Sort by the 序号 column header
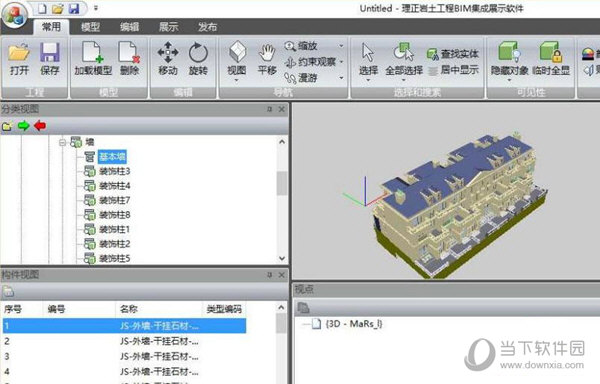This screenshot has width=600, height=384. 21,309
